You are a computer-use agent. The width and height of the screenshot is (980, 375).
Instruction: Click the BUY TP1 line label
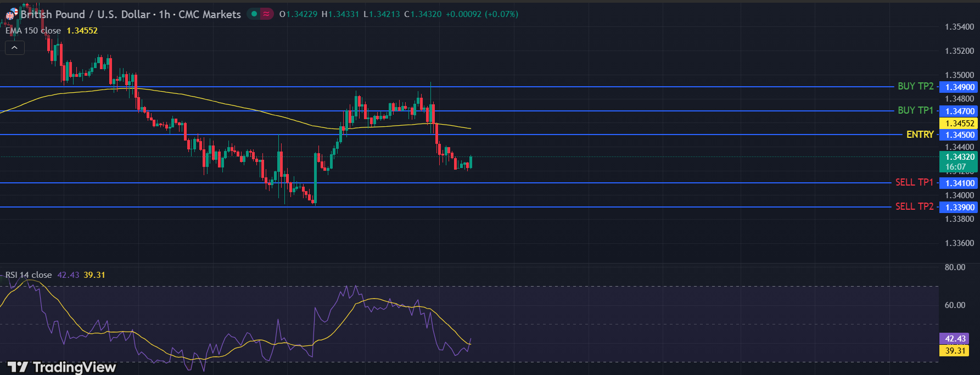pyautogui.click(x=915, y=110)
